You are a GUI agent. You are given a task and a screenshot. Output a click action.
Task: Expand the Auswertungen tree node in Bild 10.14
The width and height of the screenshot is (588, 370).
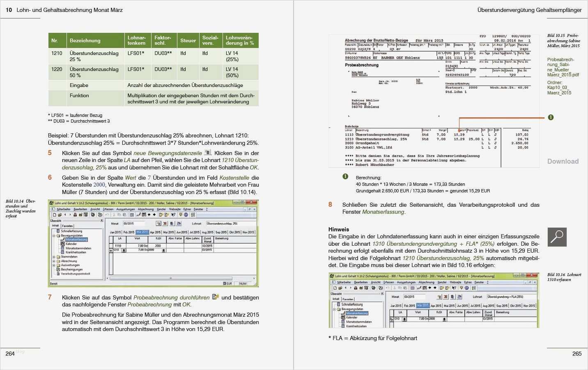click(x=54, y=265)
